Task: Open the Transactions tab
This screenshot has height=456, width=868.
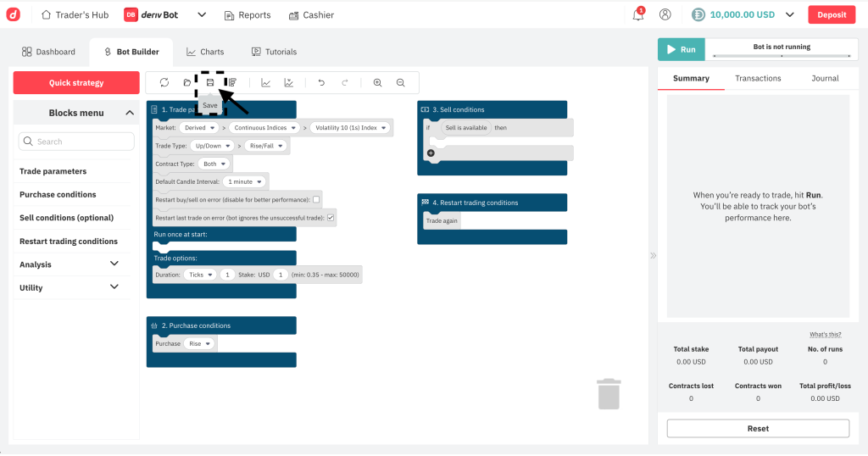Action: (758, 78)
